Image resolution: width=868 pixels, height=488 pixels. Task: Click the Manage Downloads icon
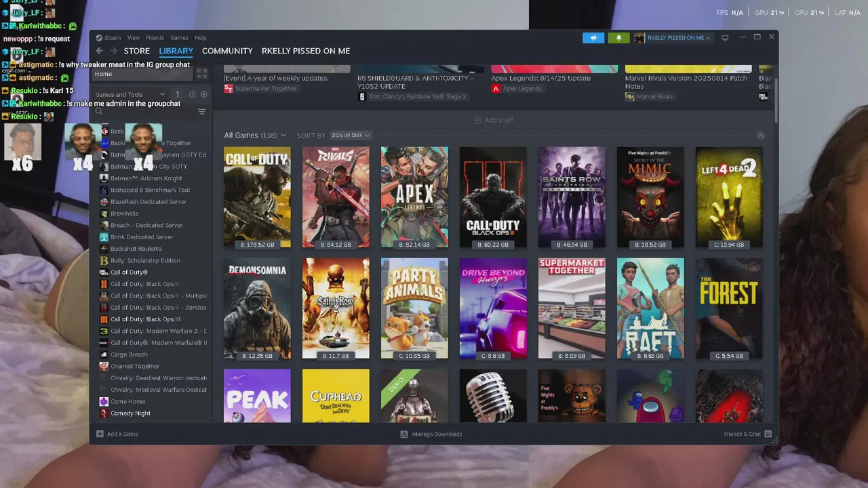404,434
